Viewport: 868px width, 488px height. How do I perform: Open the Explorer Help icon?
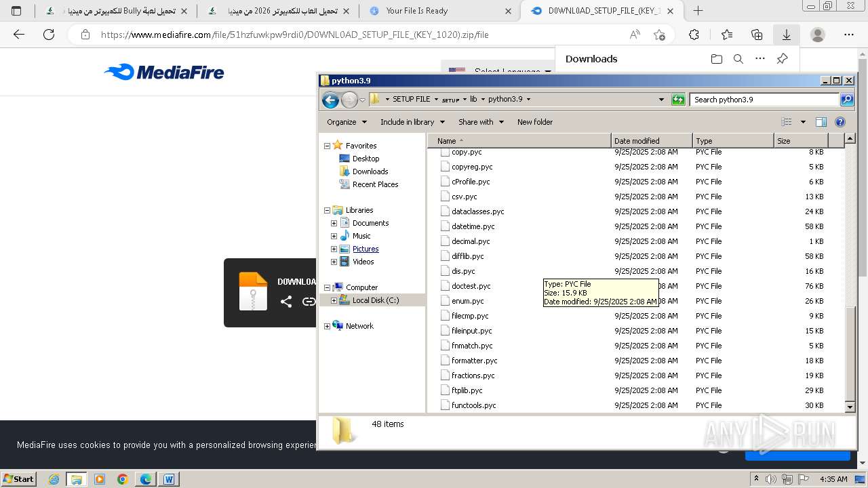(x=840, y=122)
